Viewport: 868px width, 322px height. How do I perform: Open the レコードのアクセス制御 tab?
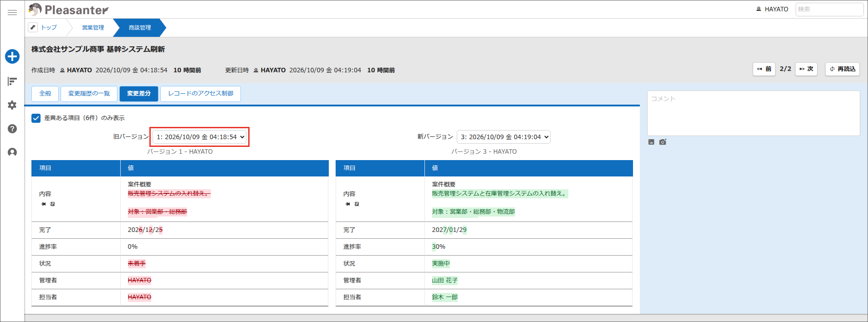tap(201, 94)
